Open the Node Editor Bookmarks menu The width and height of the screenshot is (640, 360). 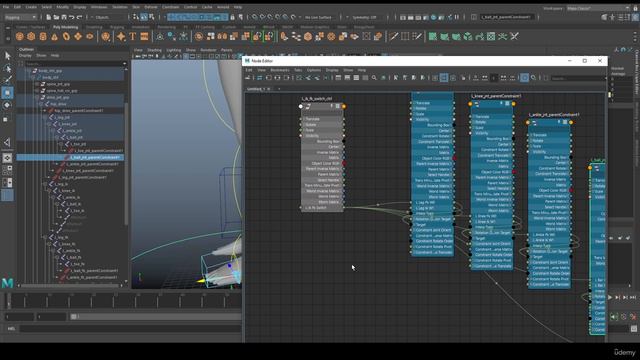(x=280, y=70)
